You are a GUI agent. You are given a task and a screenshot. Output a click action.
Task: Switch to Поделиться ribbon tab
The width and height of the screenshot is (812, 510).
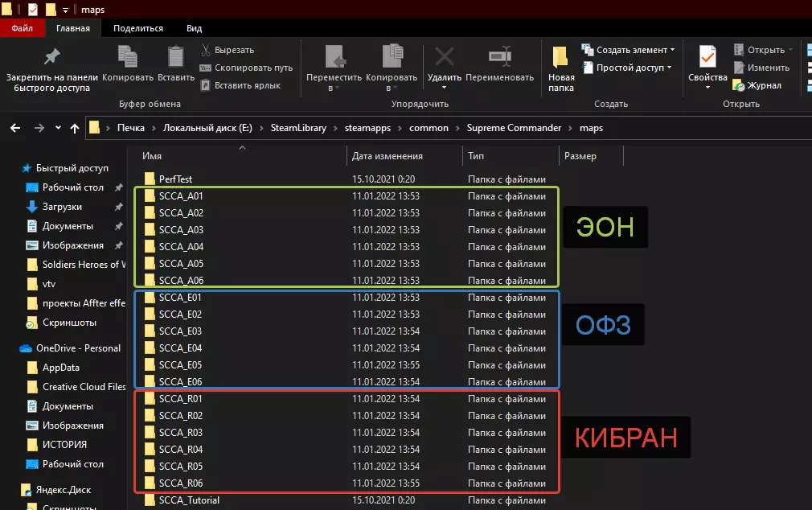[138, 28]
